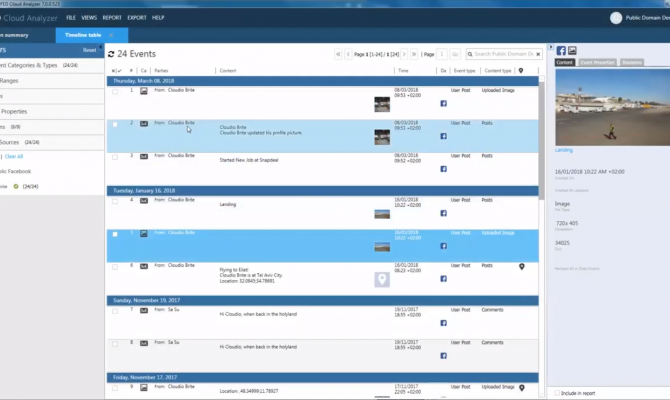Click the map placeholder thumbnail in row 6
Image resolution: width=670 pixels, height=400 pixels.
382,279
